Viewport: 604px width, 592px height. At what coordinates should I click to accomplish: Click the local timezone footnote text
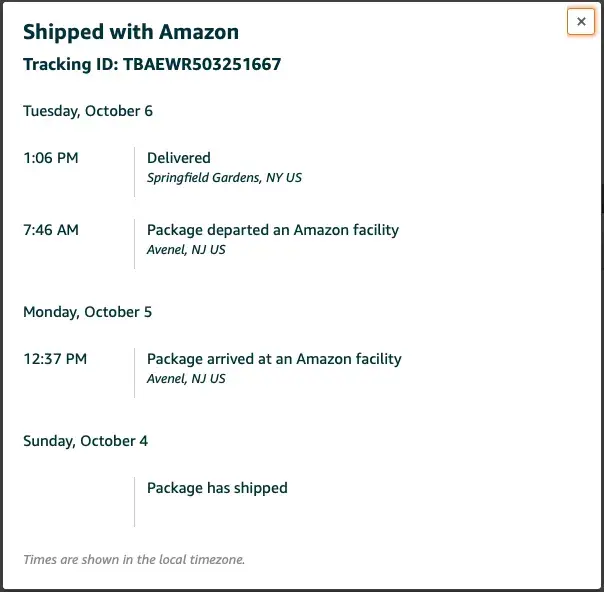click(x=134, y=560)
